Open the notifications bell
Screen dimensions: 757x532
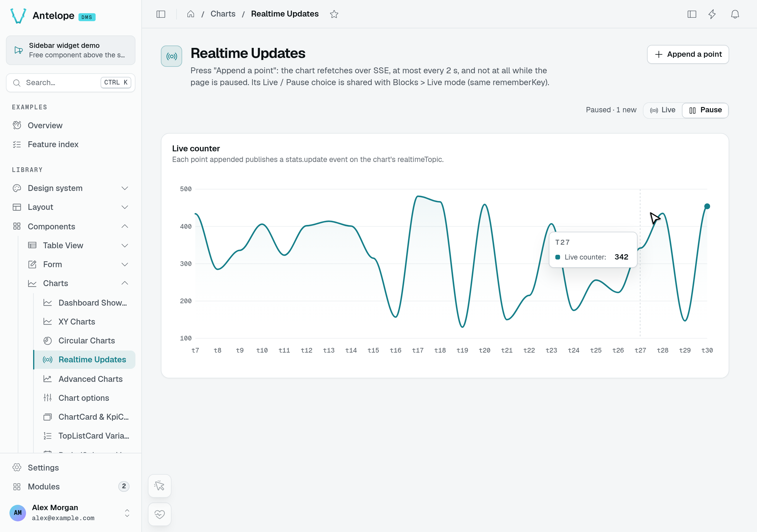click(735, 14)
